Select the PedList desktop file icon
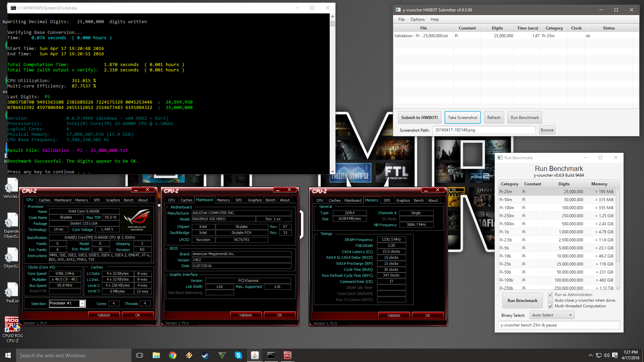This screenshot has height=362, width=644. point(12,292)
